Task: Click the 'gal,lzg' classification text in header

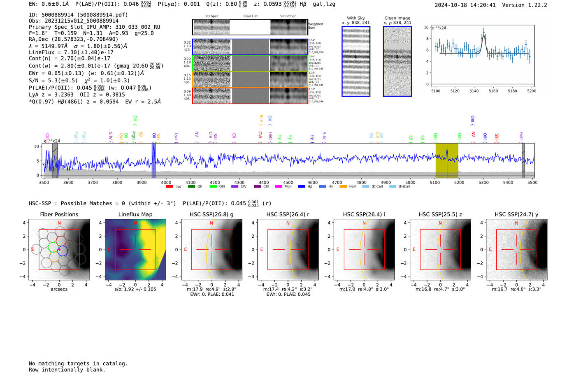Action: [324, 4]
